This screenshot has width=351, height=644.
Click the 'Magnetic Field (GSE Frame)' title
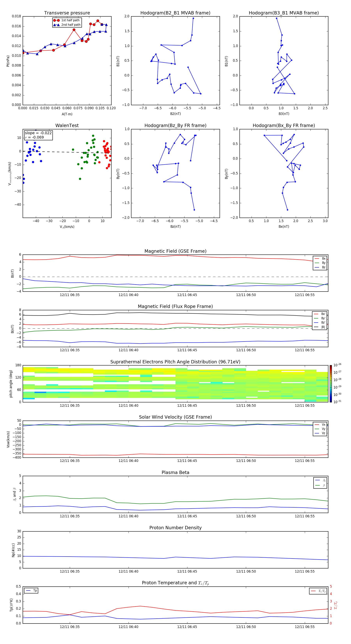[x=175, y=251]
